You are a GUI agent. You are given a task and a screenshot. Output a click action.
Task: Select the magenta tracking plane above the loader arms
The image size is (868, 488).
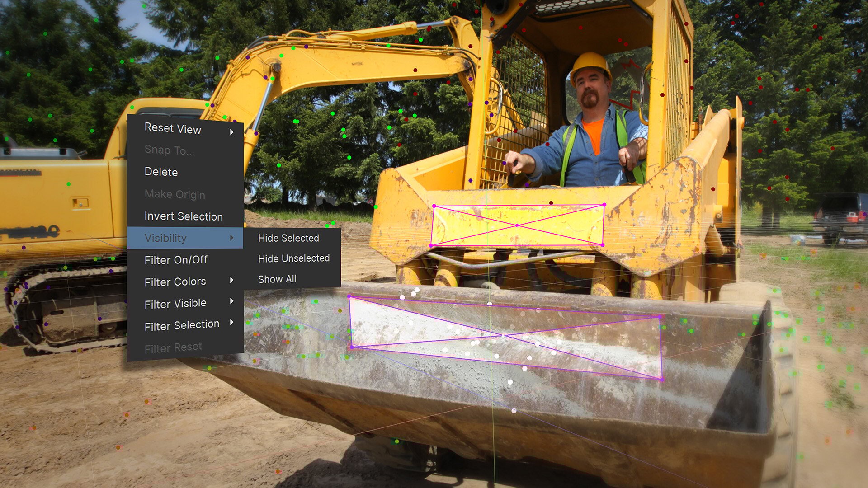click(x=518, y=225)
